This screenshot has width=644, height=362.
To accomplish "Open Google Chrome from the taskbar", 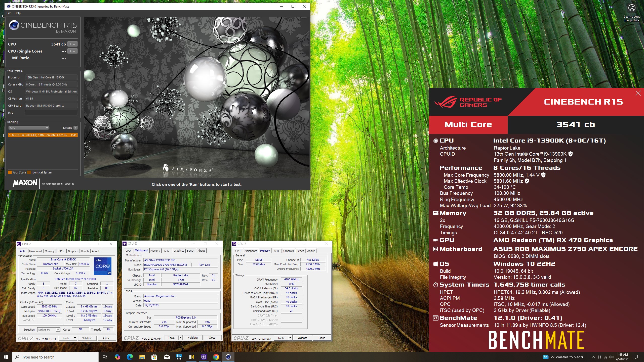I will click(x=216, y=357).
